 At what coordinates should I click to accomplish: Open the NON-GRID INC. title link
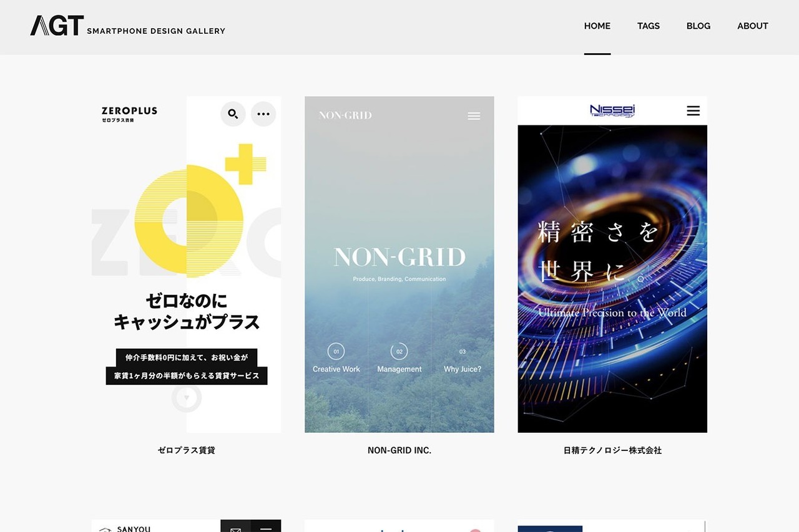coord(399,450)
